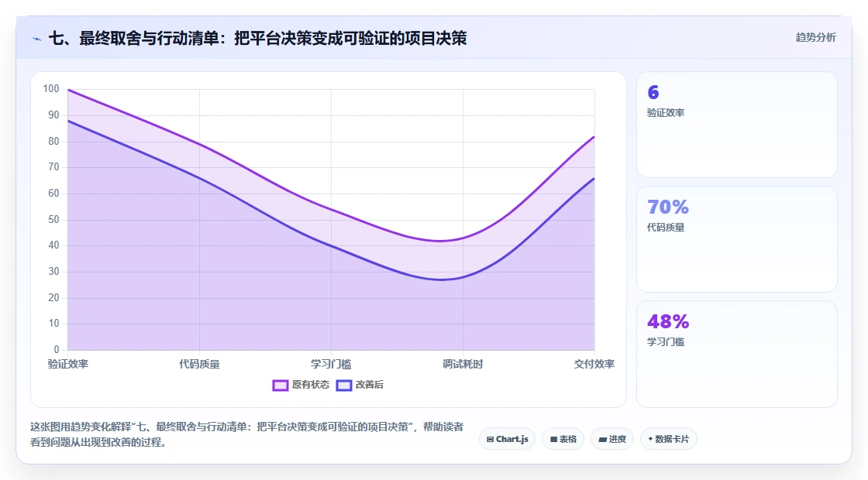This screenshot has height=480, width=868.
Task: Toggle the 改善后 legend swatch
Action: (x=344, y=386)
